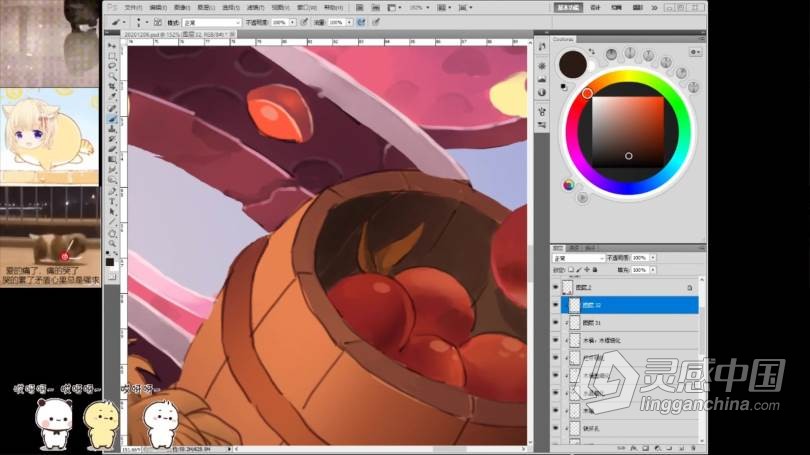This screenshot has width=810, height=455.
Task: Create a new layer group icon
Action: click(x=669, y=448)
